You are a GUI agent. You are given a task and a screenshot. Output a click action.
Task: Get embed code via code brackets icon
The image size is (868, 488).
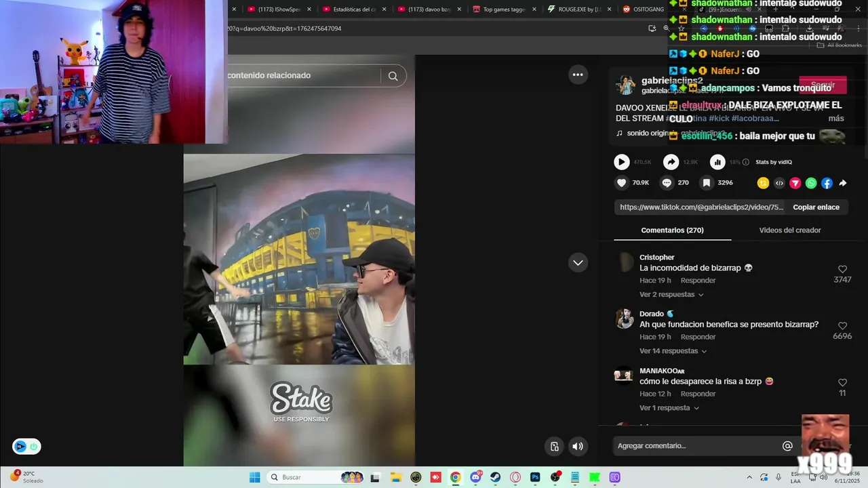(x=779, y=183)
